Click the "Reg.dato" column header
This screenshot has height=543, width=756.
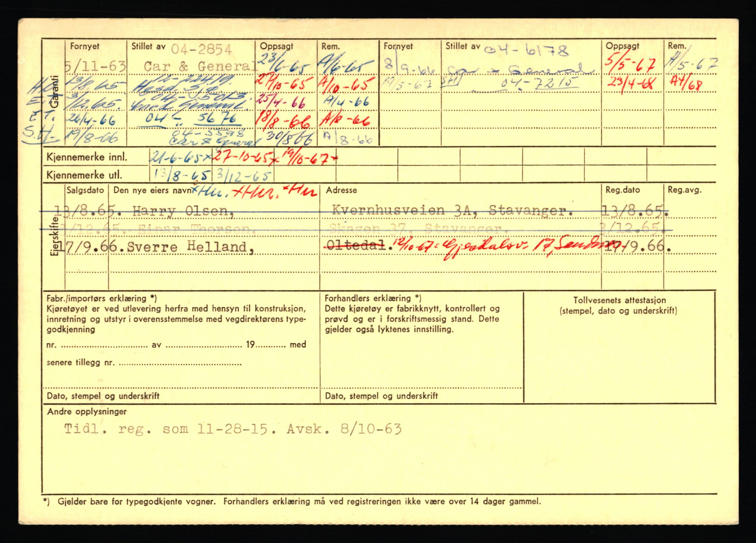[623, 190]
